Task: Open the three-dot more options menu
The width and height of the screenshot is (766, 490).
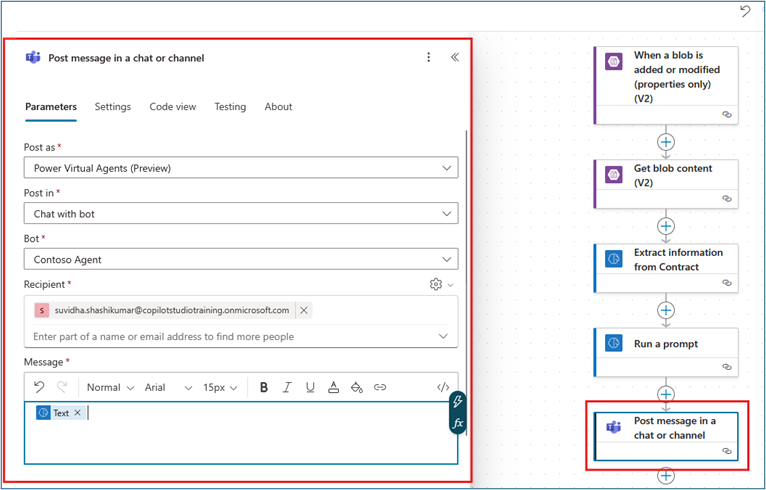Action: [x=428, y=58]
